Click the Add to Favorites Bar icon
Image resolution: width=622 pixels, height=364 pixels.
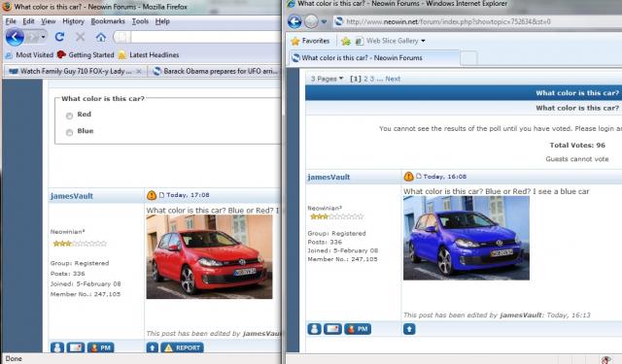point(346,41)
